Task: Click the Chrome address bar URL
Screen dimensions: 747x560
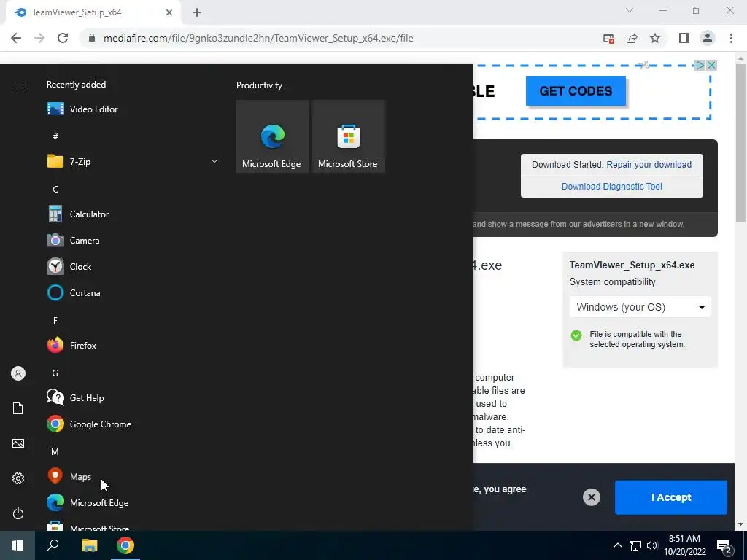Action: (x=258, y=38)
